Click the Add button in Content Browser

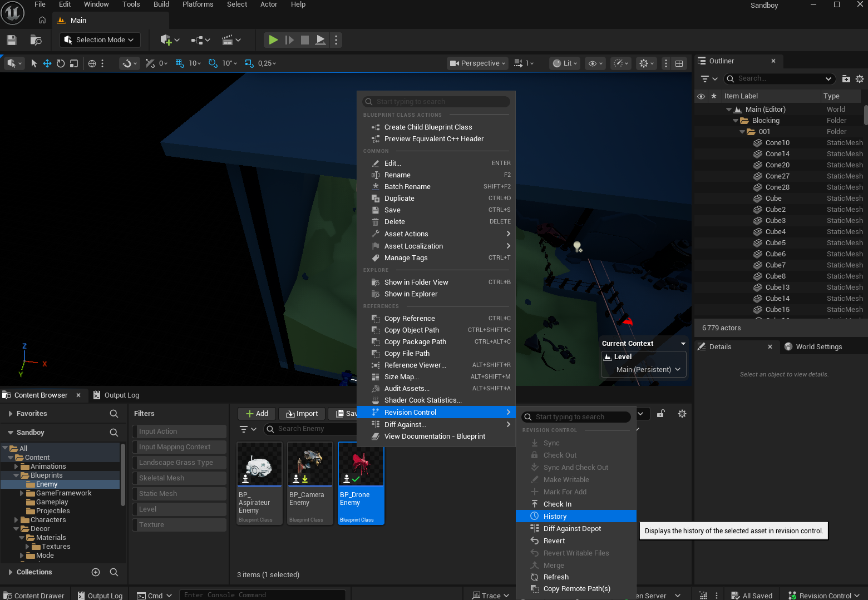(257, 414)
